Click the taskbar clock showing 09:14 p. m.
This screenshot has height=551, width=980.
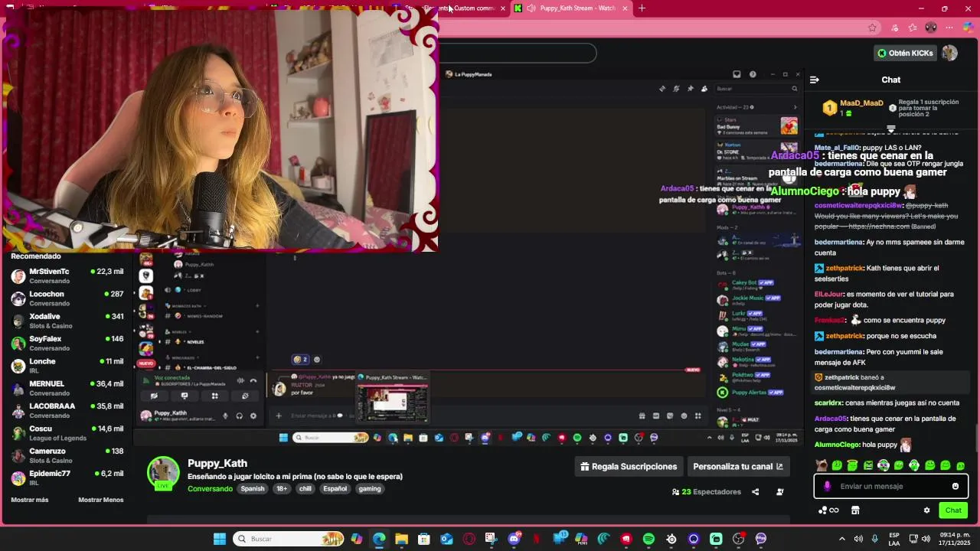coord(955,539)
